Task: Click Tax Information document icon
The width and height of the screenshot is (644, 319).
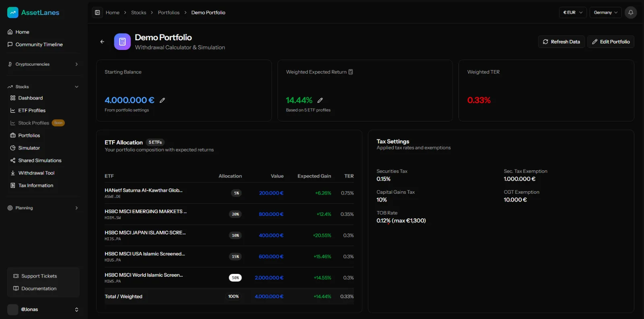Action: 13,185
